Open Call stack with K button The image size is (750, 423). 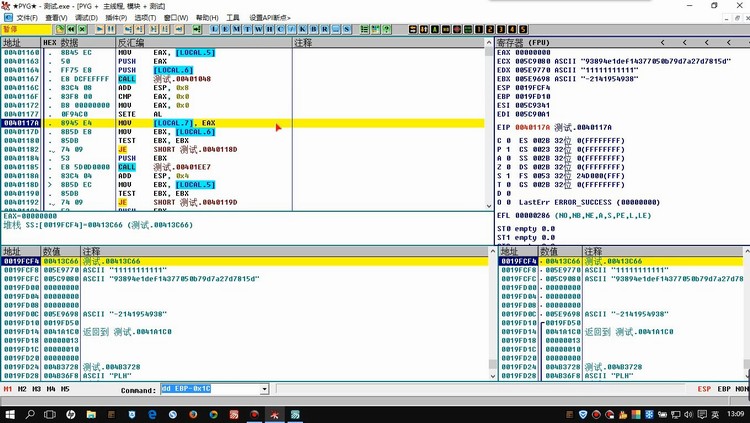(x=302, y=29)
